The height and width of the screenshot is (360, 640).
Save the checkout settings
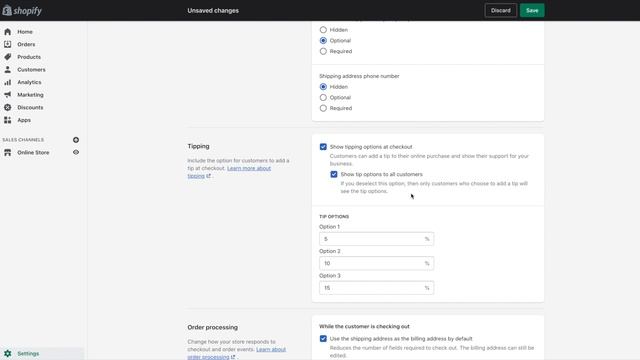click(x=532, y=11)
